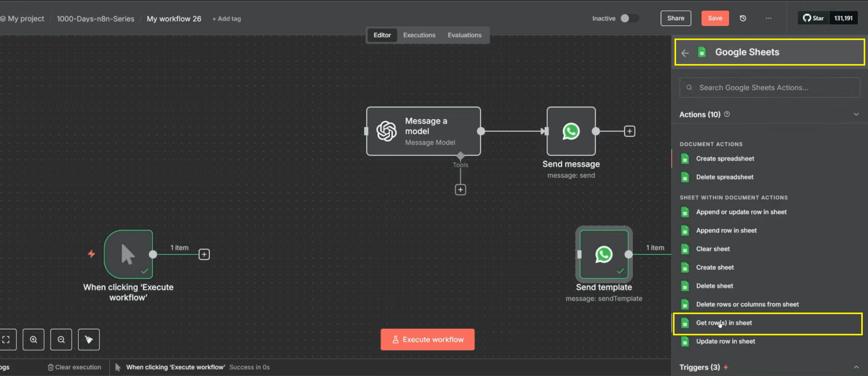Focus the Search Google Sheets Actions field
The width and height of the screenshot is (868, 376).
(770, 88)
